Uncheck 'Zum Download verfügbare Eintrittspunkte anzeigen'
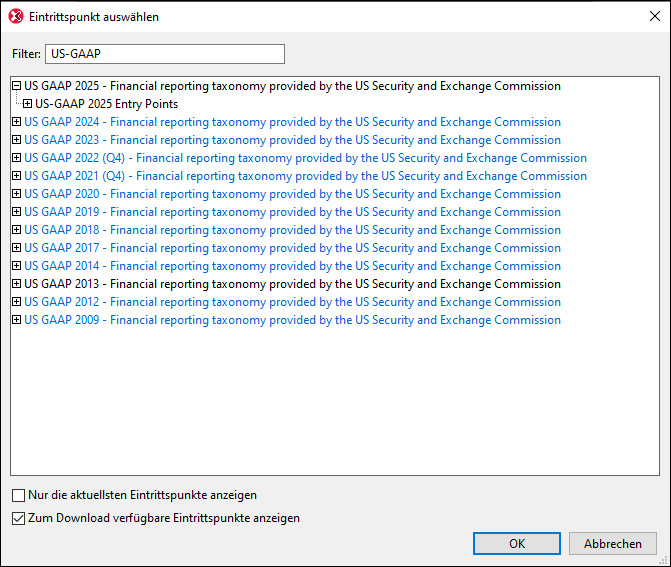This screenshot has width=671, height=567. [18, 518]
